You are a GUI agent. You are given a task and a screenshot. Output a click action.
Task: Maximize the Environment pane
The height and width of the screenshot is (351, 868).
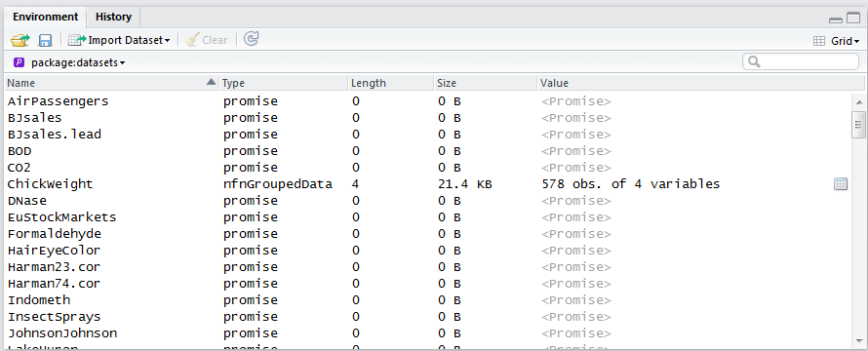click(x=853, y=19)
